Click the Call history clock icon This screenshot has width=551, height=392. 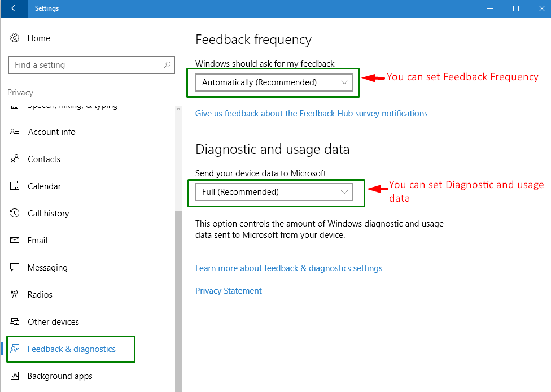click(15, 214)
